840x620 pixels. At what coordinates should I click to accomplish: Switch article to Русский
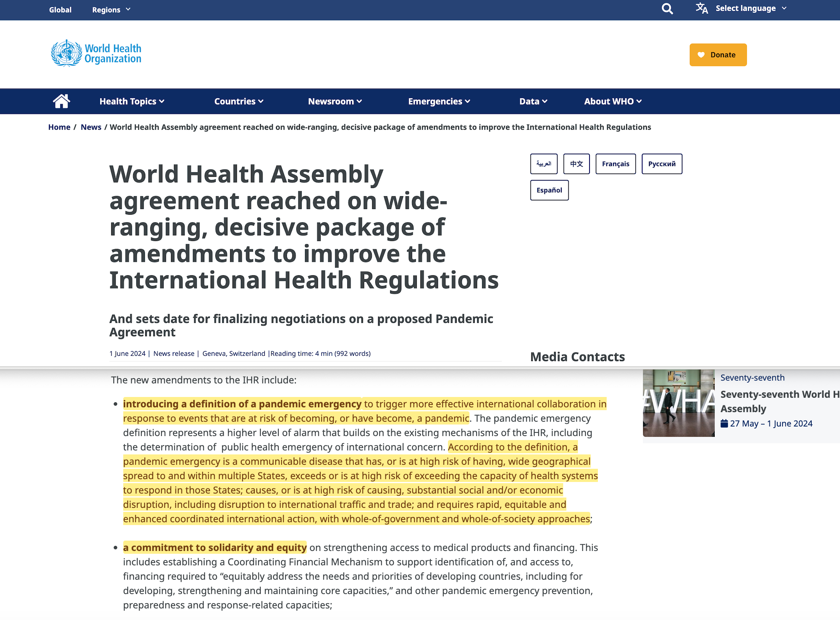click(662, 164)
